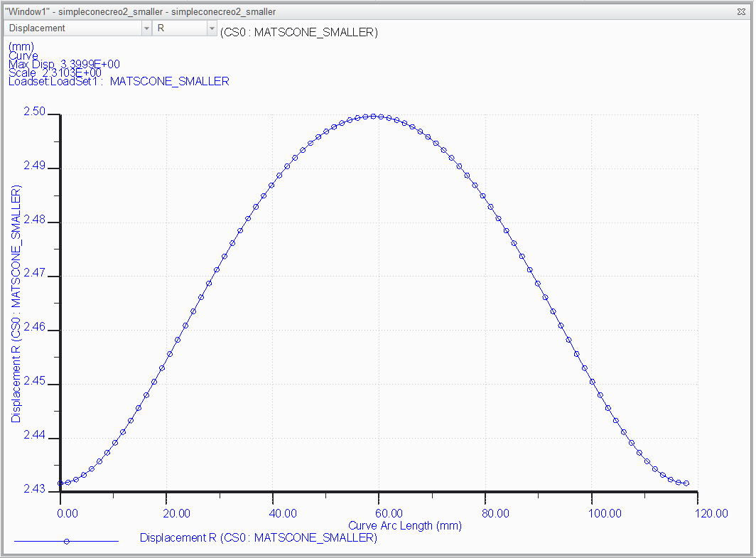The image size is (756, 558).
Task: Click the 2.48 y-axis tick label
Action: coord(34,220)
